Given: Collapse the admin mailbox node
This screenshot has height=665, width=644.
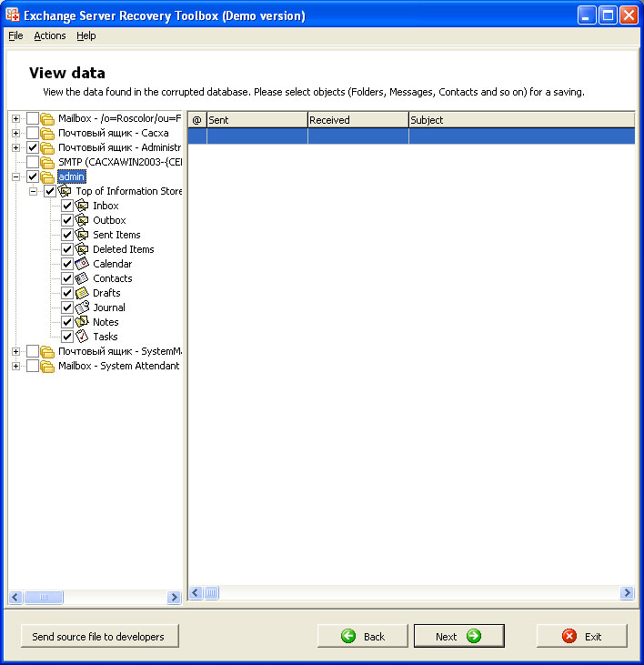Looking at the screenshot, I should click(x=15, y=176).
